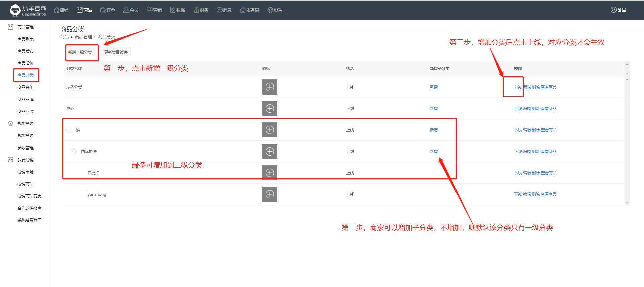Click 新增 subcategory link for 国际护肤
The image size is (644, 287).
click(434, 152)
